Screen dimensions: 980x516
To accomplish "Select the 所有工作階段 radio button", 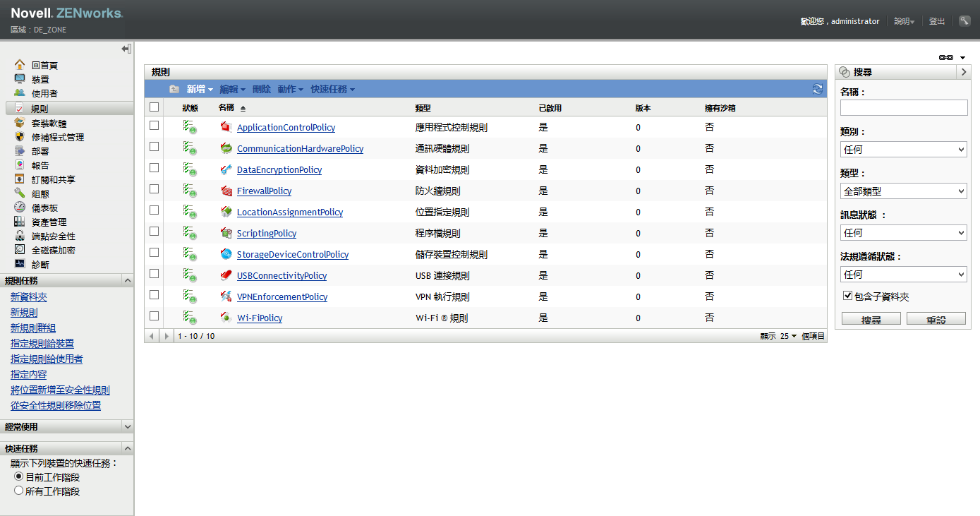I will click(x=19, y=491).
